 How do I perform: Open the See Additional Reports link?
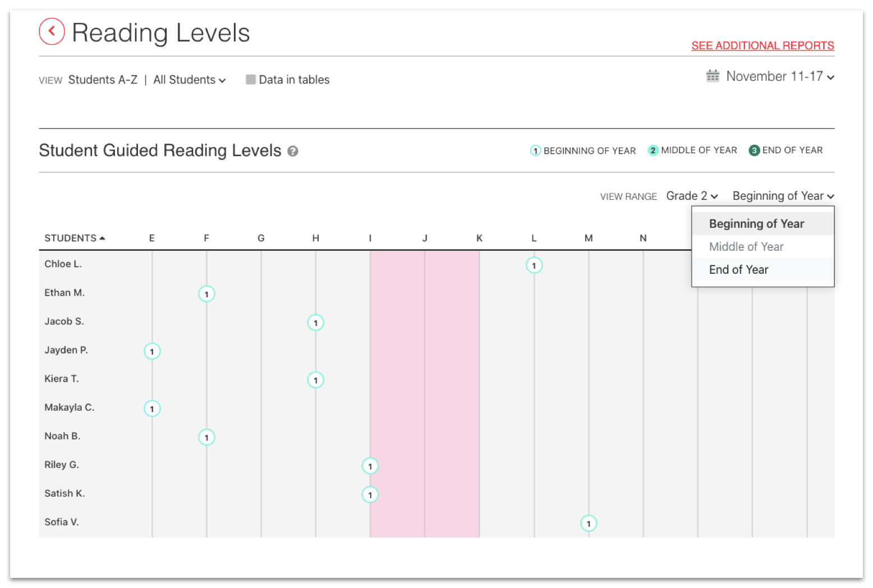[x=762, y=45]
